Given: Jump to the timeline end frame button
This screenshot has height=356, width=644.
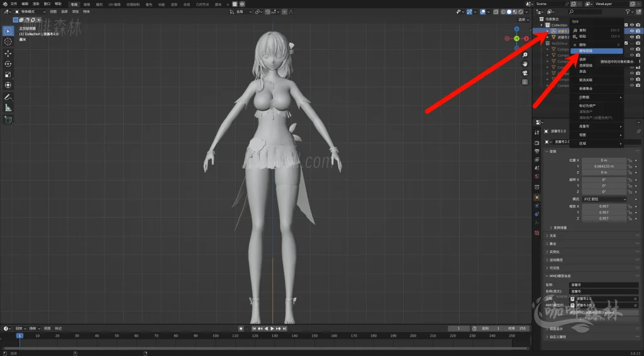Looking at the screenshot, I should pos(285,328).
